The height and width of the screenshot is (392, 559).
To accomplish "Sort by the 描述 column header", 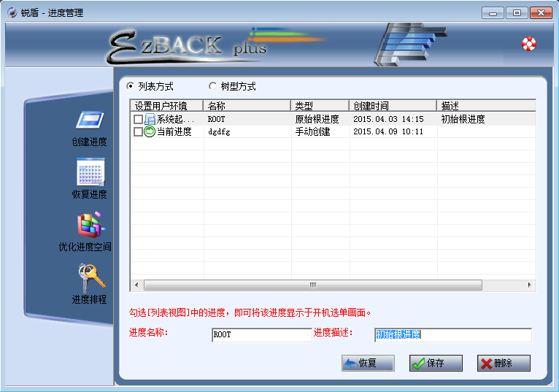I will click(486, 106).
